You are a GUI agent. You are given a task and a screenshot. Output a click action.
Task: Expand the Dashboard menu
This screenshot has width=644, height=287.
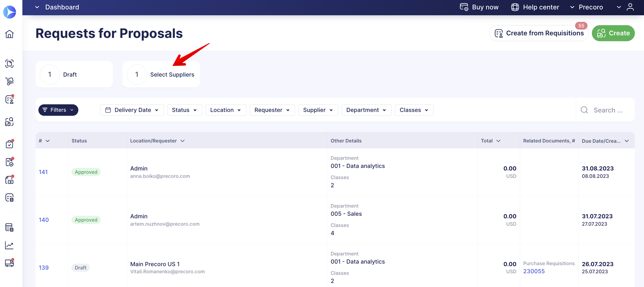tap(57, 7)
